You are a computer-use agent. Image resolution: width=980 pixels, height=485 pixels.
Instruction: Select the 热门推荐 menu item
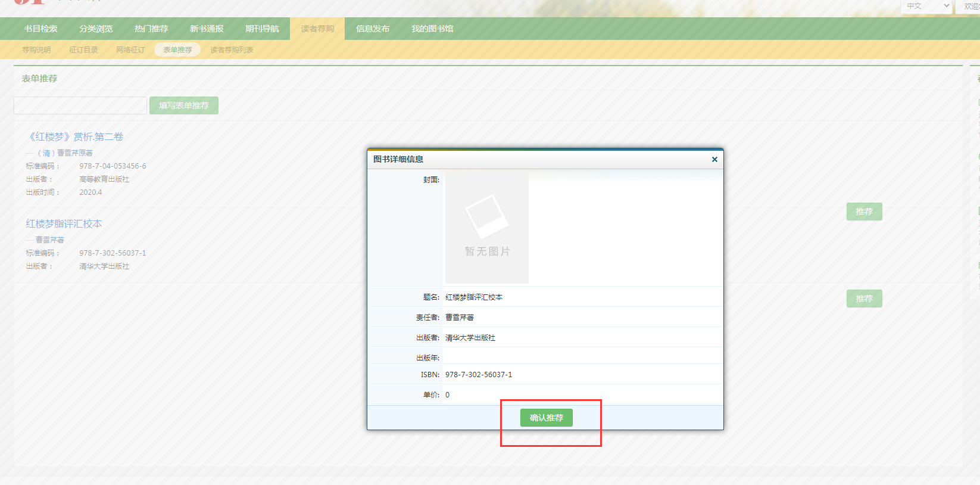pyautogui.click(x=151, y=29)
